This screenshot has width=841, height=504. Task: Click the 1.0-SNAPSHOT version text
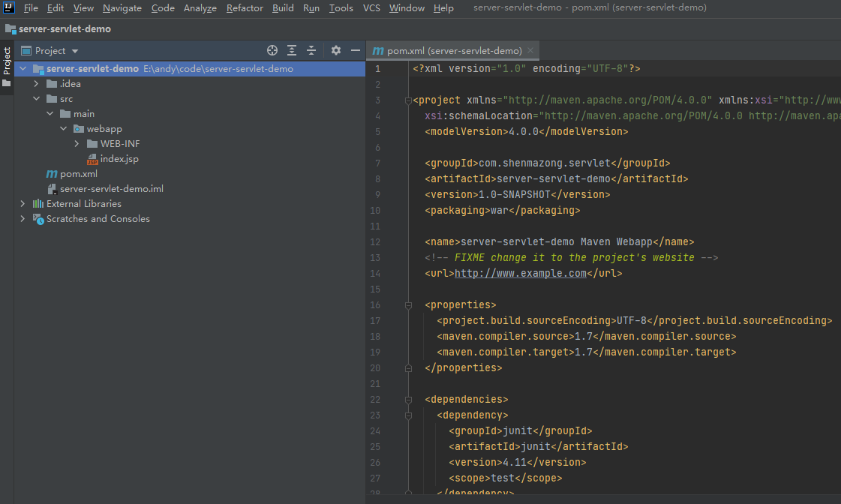coord(515,195)
